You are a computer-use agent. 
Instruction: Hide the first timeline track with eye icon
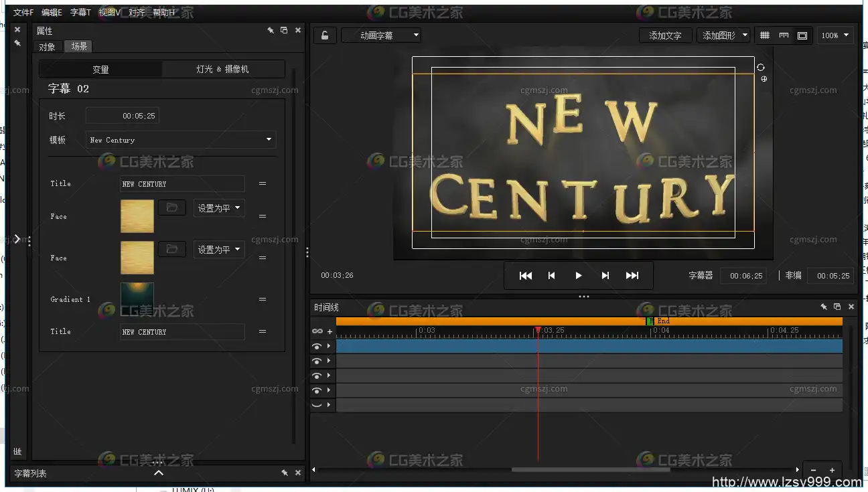(317, 346)
